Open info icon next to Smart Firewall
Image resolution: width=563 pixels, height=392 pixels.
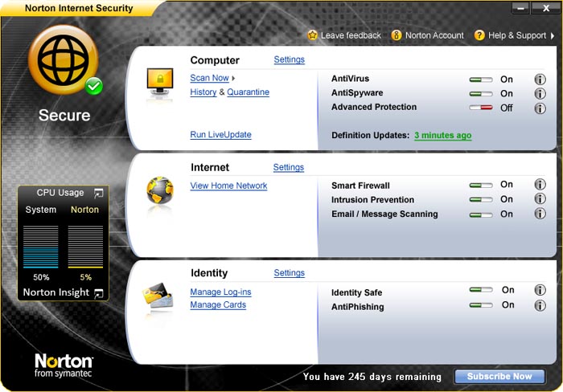tap(540, 185)
